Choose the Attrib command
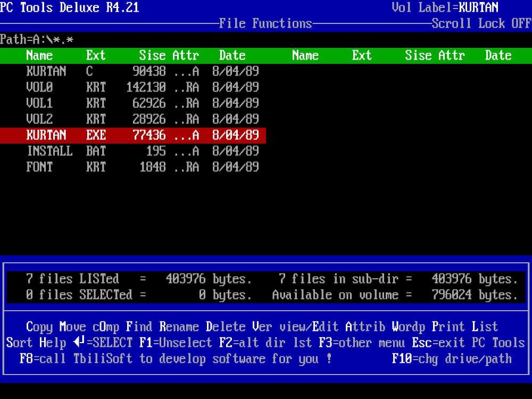The width and height of the screenshot is (532, 399). pos(365,327)
